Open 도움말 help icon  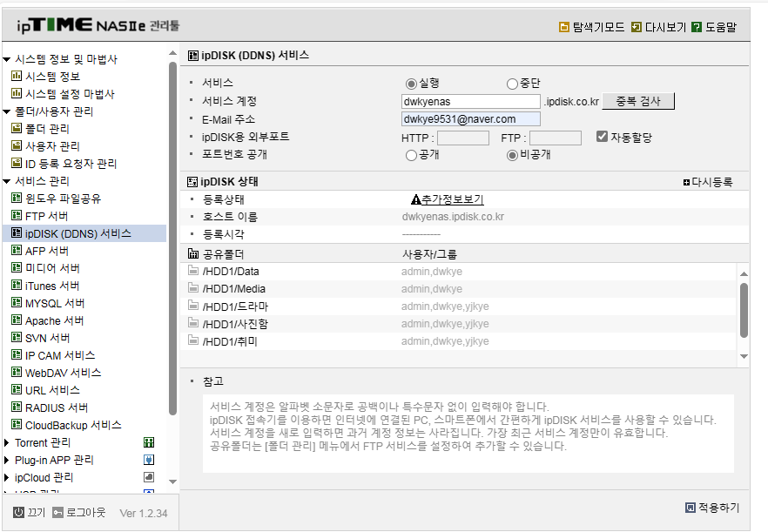tap(697, 27)
